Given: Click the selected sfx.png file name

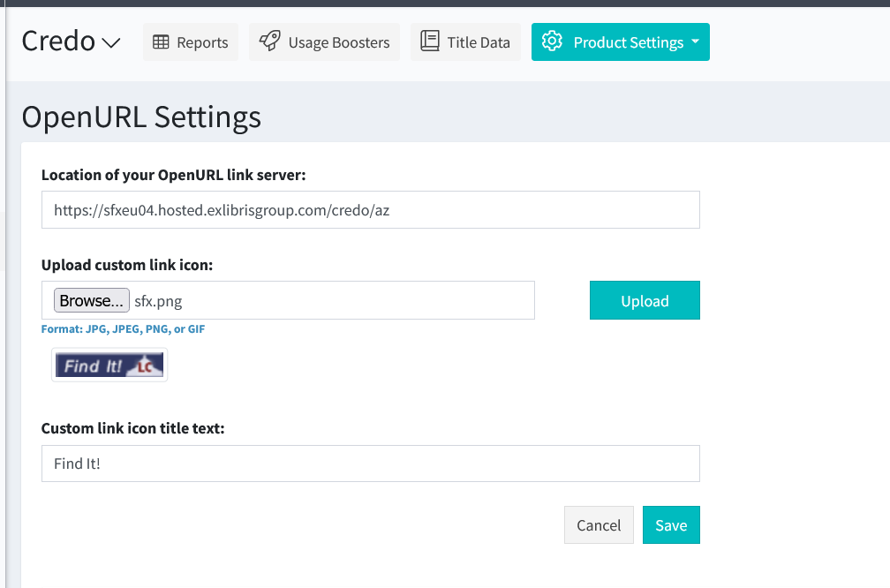Looking at the screenshot, I should [x=158, y=301].
